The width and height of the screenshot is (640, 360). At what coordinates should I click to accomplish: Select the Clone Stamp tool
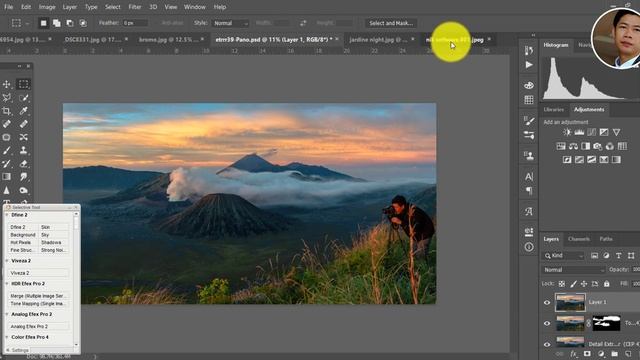[x=23, y=150]
